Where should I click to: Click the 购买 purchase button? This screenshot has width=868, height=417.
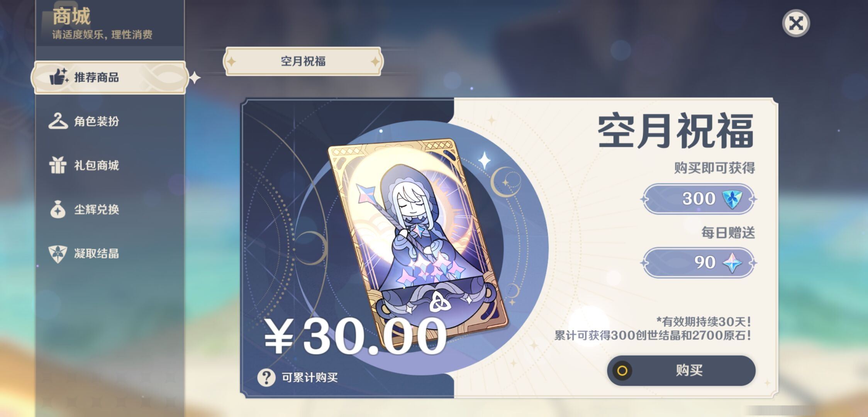(682, 370)
